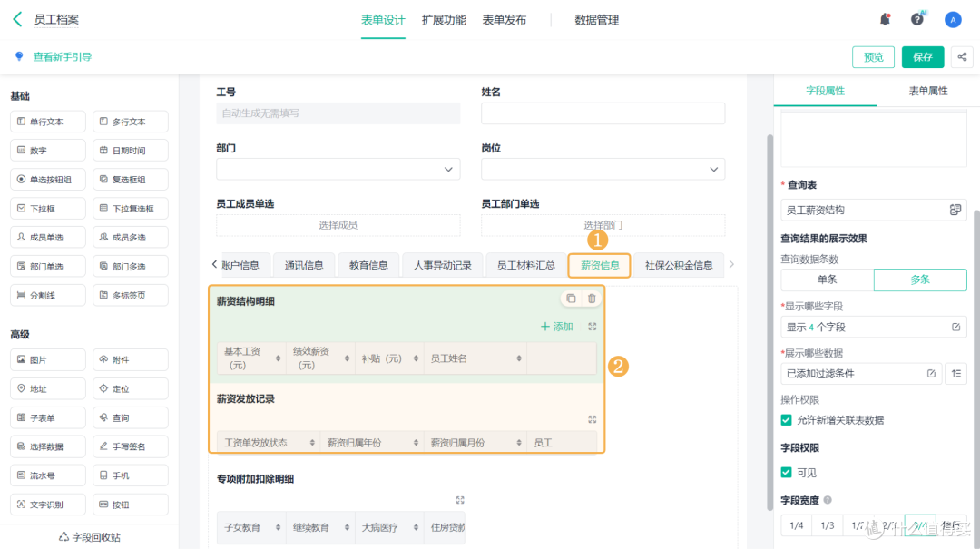980x549 pixels.
Task: Open the 查询表 selector icon
Action: point(955,211)
